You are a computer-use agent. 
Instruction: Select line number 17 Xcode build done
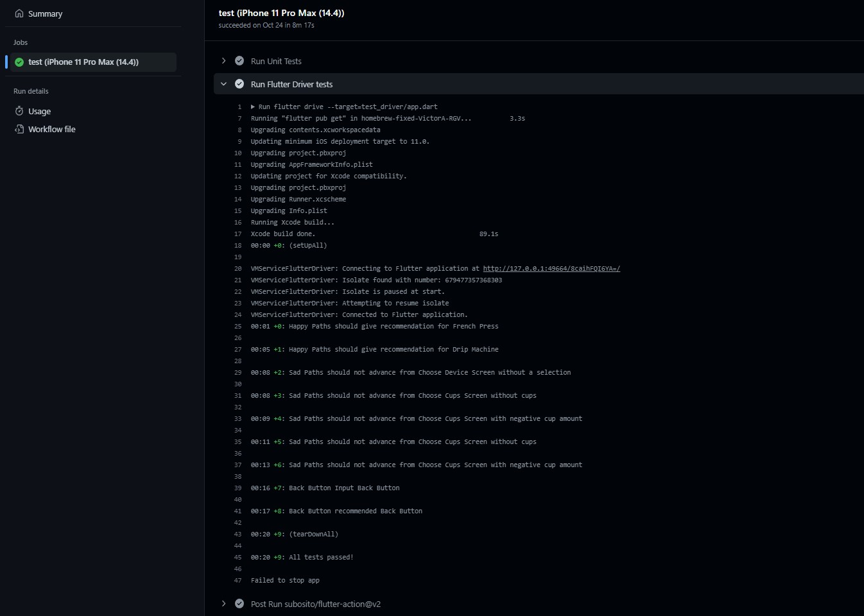(x=238, y=234)
